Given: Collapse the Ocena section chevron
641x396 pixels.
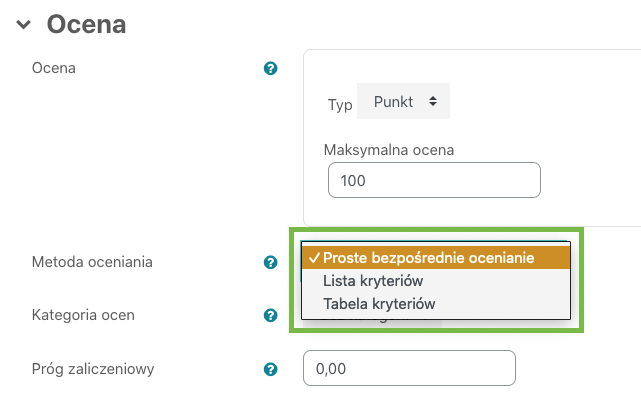Looking at the screenshot, I should (x=23, y=25).
